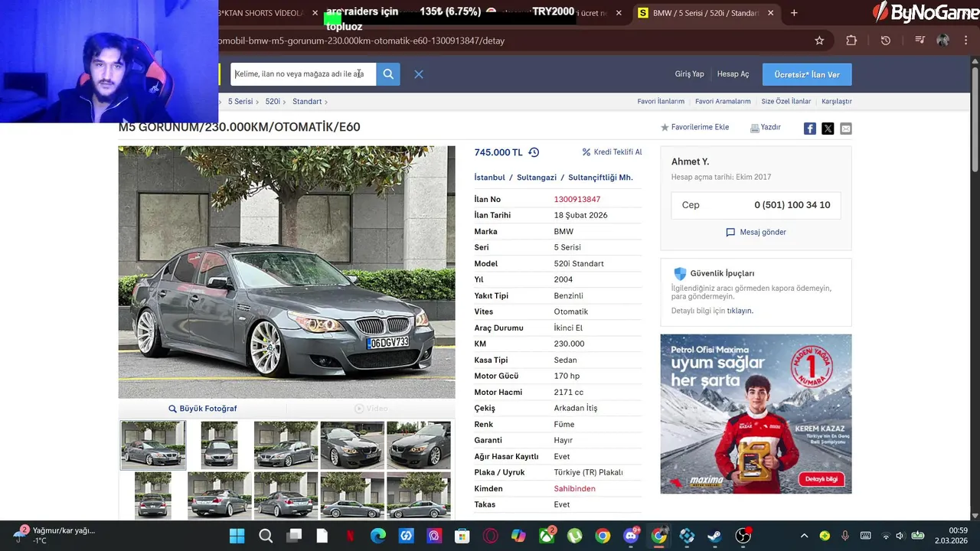Open Microsoft Store from the taskbar

[x=462, y=536]
